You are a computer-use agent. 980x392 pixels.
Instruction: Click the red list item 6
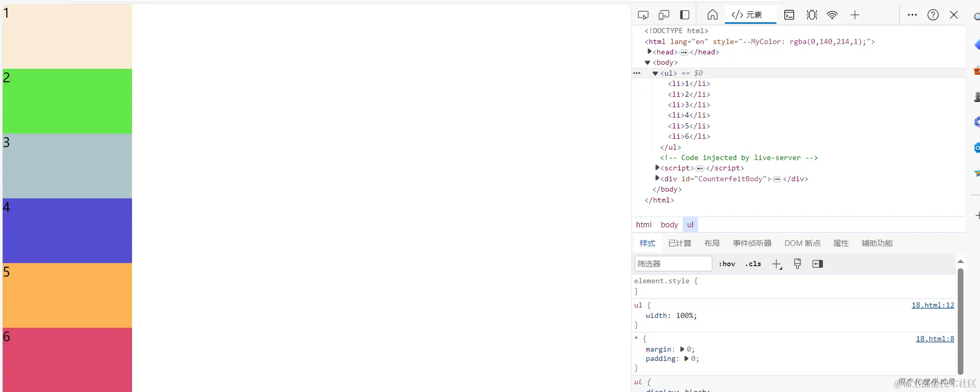(67, 360)
